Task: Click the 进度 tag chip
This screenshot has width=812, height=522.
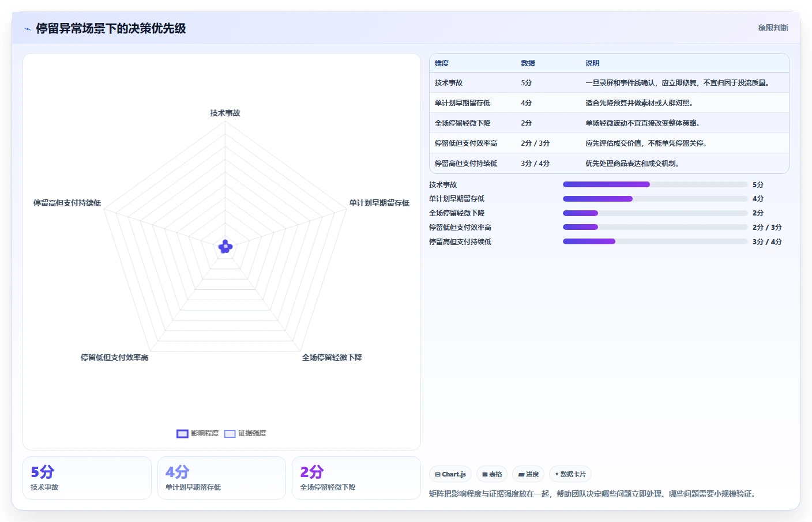Action: pyautogui.click(x=528, y=474)
